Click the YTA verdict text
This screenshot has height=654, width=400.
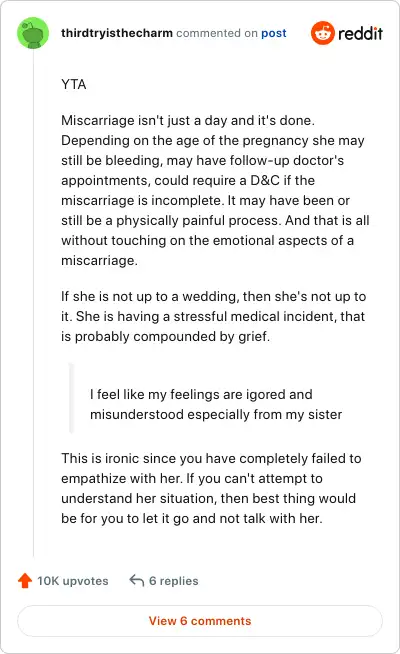(x=74, y=84)
